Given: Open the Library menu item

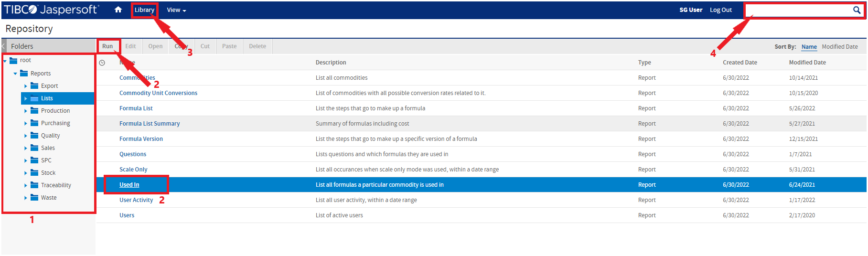Looking at the screenshot, I should tap(144, 10).
